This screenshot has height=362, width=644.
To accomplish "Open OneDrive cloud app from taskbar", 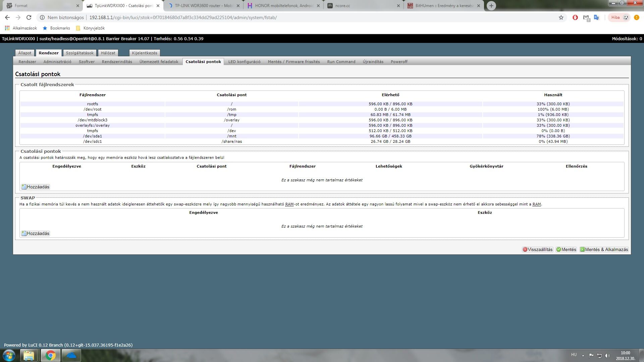I will (71, 355).
